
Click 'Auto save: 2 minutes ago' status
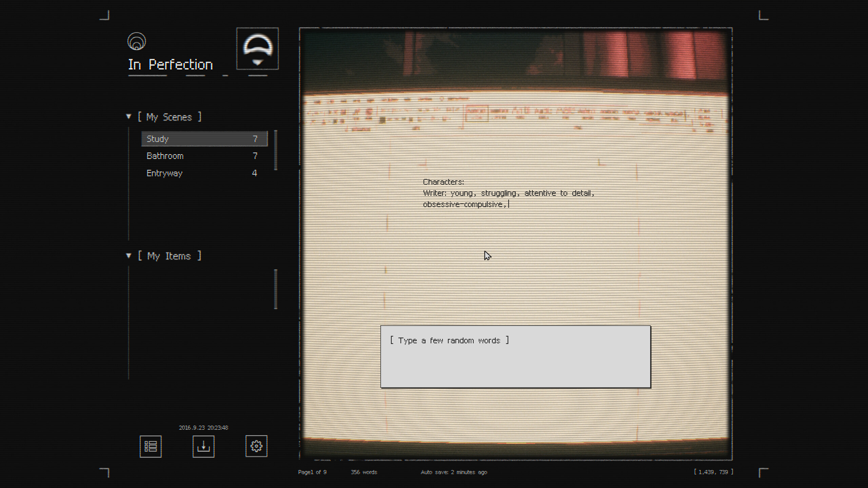[x=454, y=472]
